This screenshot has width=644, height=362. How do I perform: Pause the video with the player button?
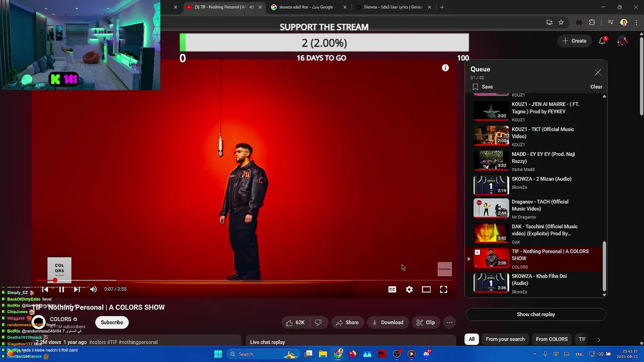coord(61,289)
